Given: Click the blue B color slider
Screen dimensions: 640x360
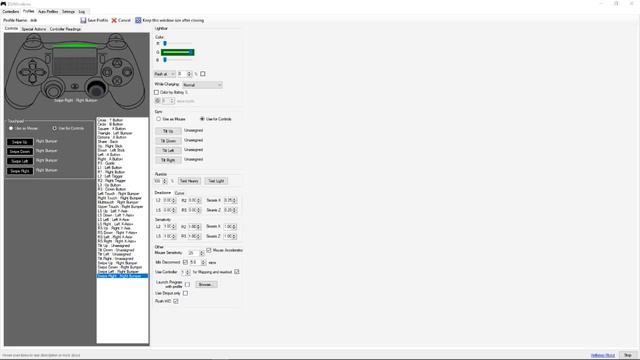Looking at the screenshot, I should (177, 60).
